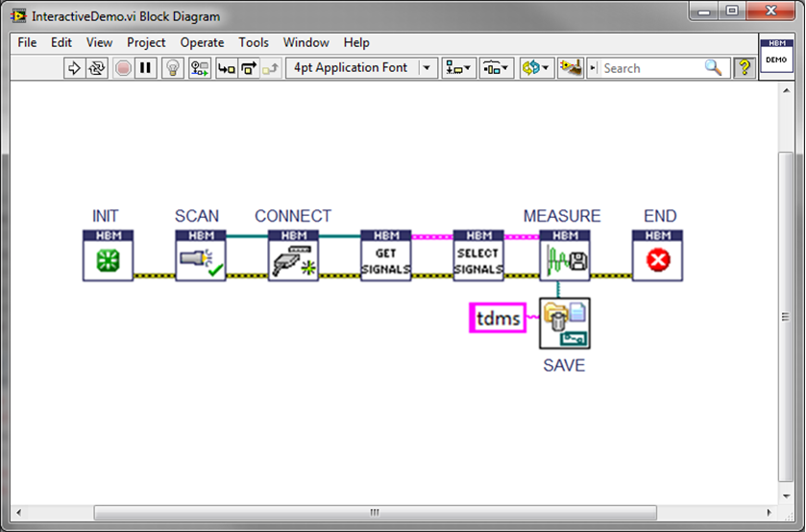Expand the Distribute Objects dropdown
Image resolution: width=806 pixels, height=532 pixels.
[497, 68]
